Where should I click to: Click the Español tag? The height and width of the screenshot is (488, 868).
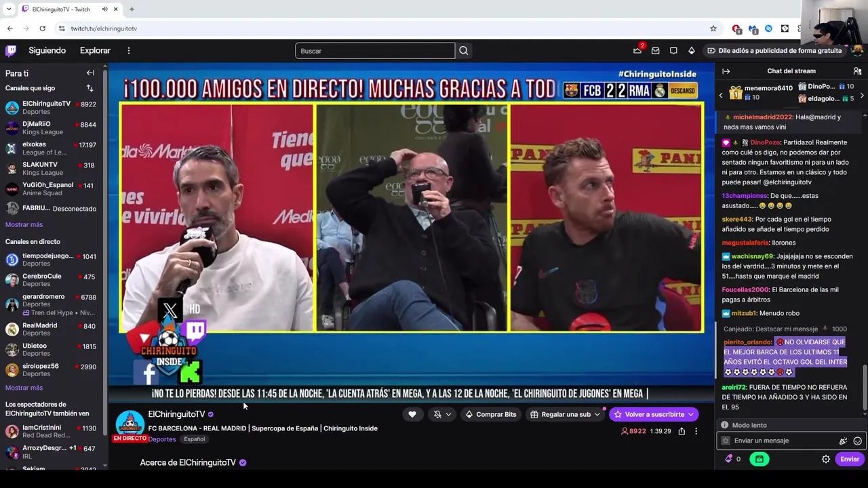point(194,439)
